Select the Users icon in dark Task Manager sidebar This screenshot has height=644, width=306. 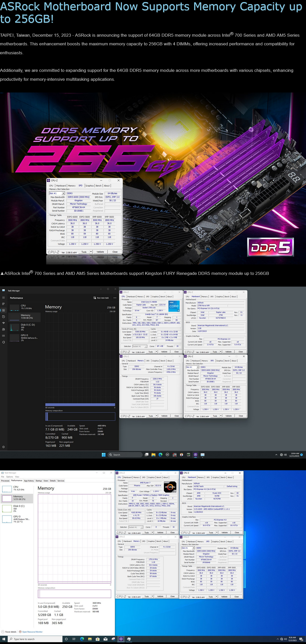pos(3,329)
